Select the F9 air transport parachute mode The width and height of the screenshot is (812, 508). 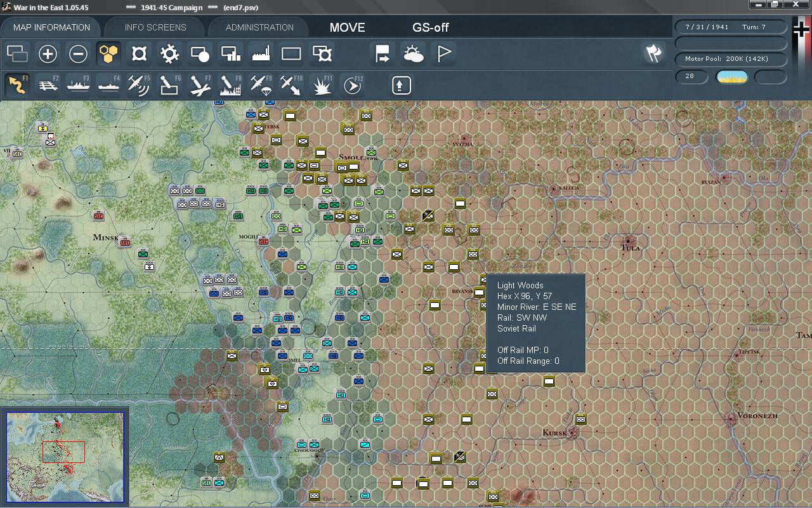click(261, 85)
